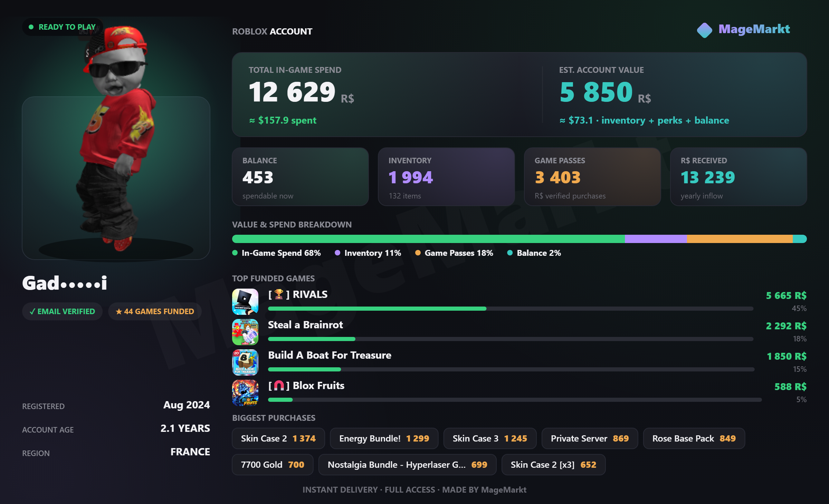Open the Steal a Brainrot game icon
This screenshot has height=504, width=829.
(x=245, y=332)
